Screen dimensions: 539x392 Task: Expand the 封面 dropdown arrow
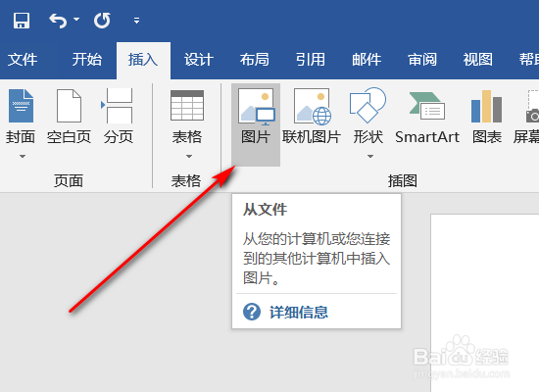pyautogui.click(x=23, y=157)
